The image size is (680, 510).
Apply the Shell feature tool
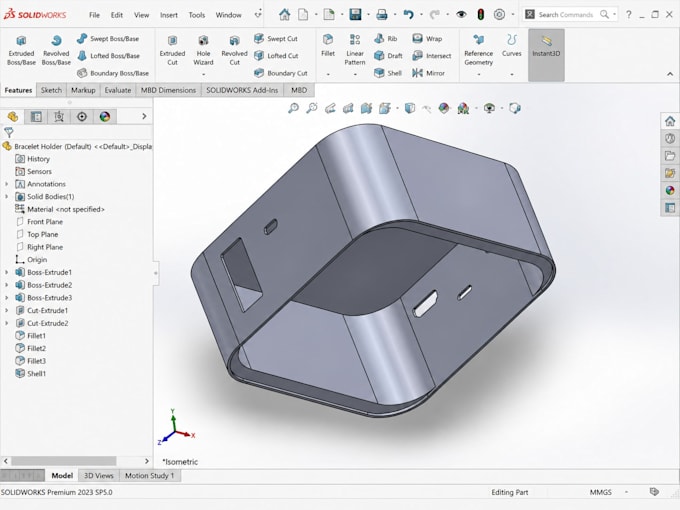(389, 73)
